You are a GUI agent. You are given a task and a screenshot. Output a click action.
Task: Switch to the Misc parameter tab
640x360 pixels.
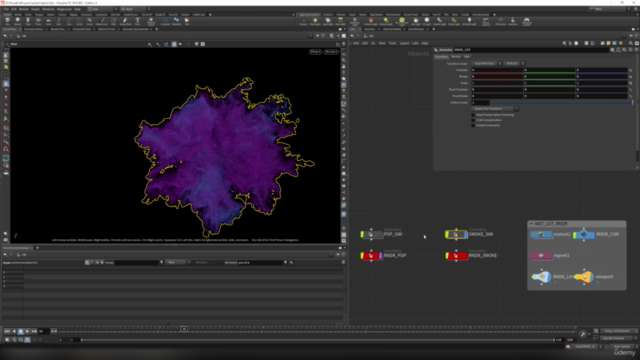tap(467, 57)
